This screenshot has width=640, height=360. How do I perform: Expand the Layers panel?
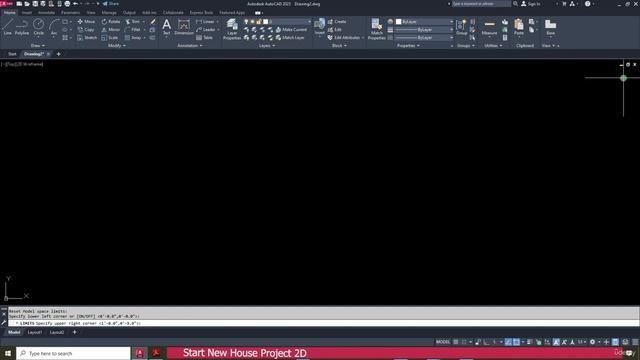[x=267, y=46]
